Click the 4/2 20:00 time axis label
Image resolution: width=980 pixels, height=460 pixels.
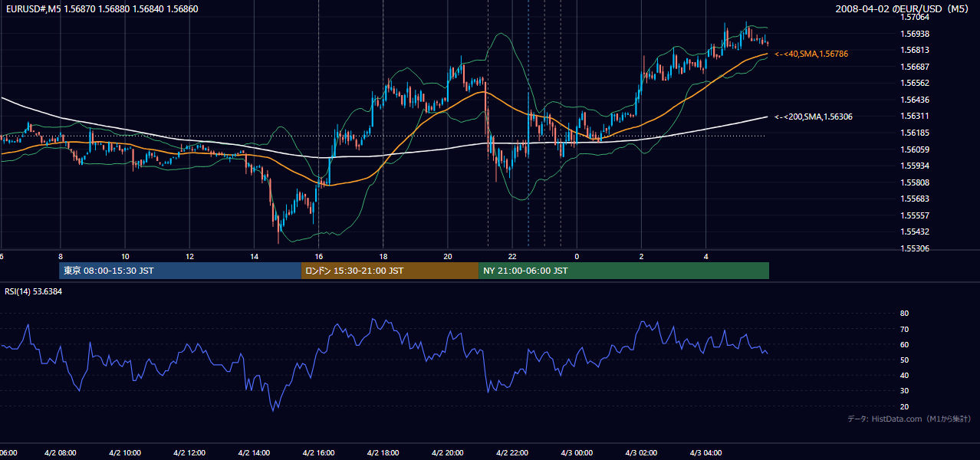pyautogui.click(x=447, y=452)
